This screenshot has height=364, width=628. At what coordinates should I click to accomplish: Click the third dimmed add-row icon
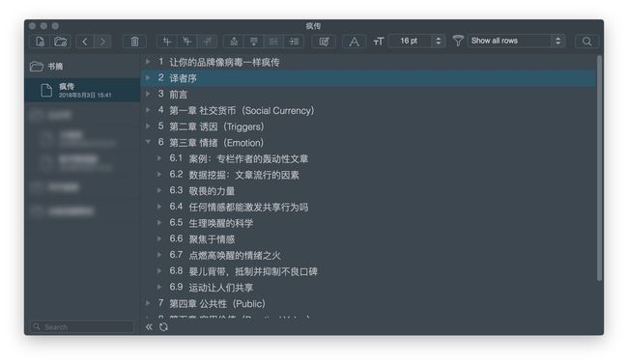pos(207,42)
